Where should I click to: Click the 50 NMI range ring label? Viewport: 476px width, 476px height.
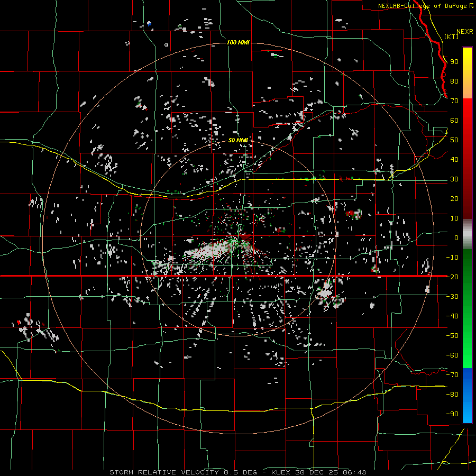(239, 140)
